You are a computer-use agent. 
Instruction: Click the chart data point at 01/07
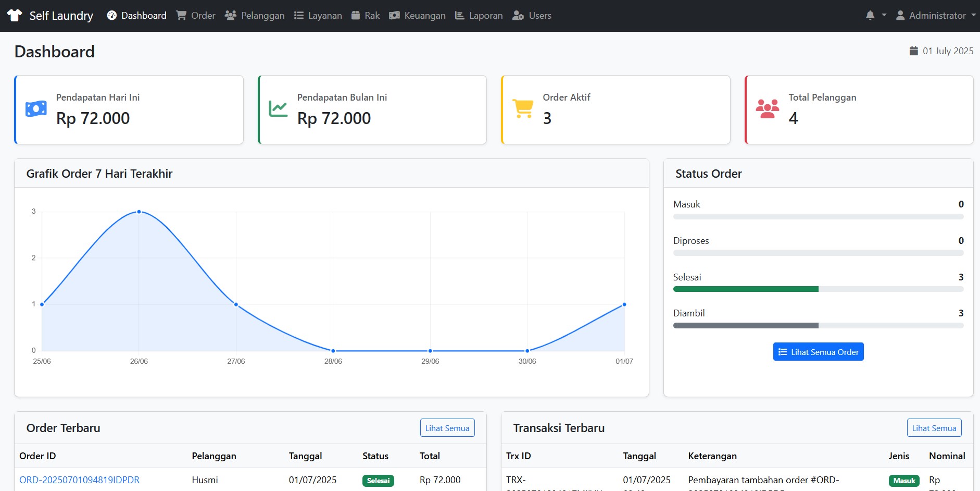(624, 304)
